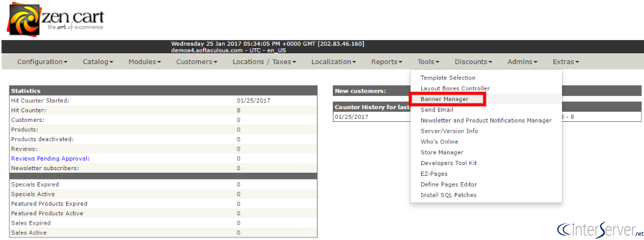
Task: Choose Banner Manager in Tools menu
Action: point(445,99)
